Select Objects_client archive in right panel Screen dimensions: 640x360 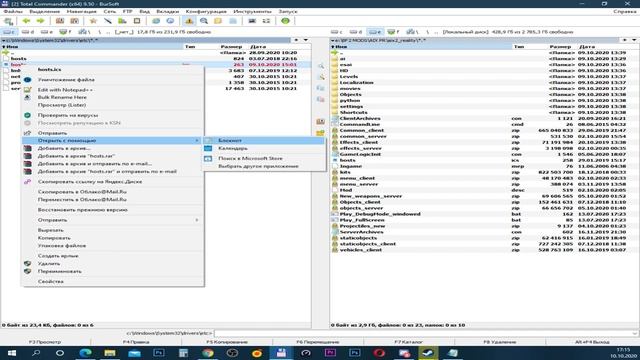click(x=360, y=202)
